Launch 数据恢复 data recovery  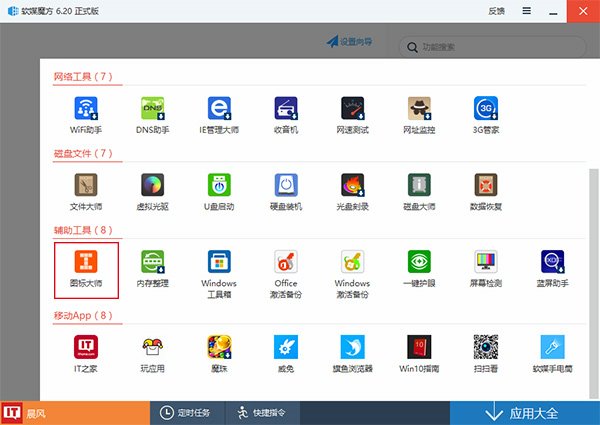(x=486, y=192)
